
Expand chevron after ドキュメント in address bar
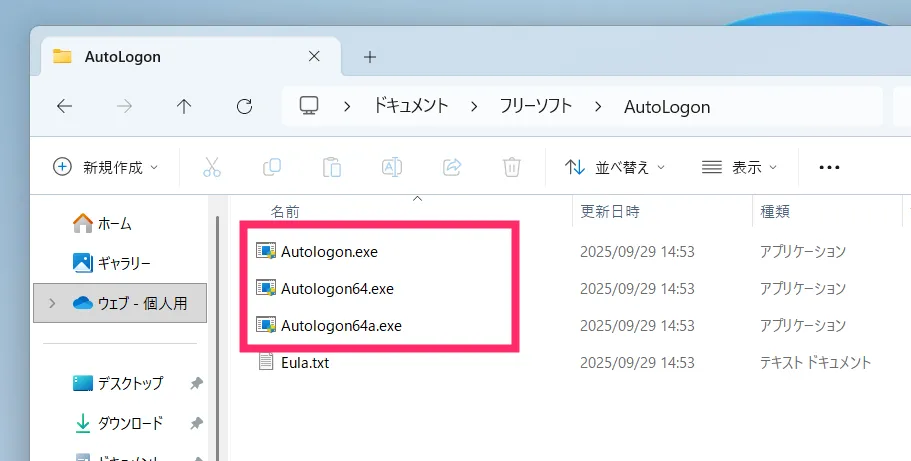tap(474, 107)
